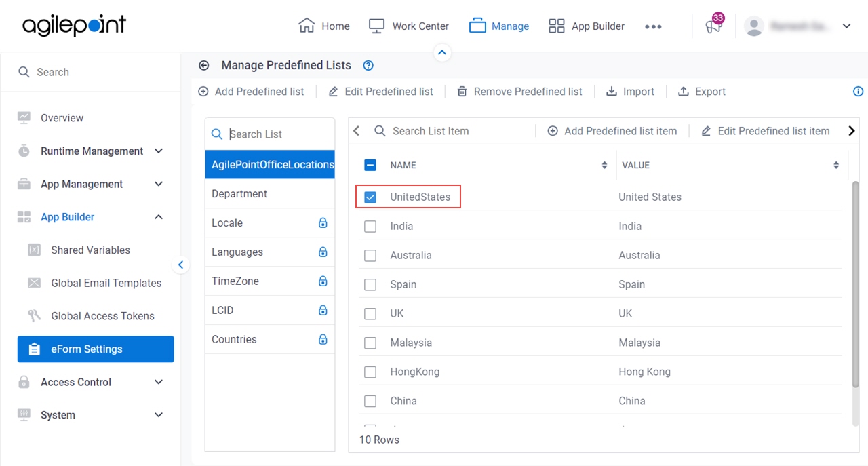The image size is (868, 466).
Task: Open notifications megaphone icon
Action: click(713, 26)
